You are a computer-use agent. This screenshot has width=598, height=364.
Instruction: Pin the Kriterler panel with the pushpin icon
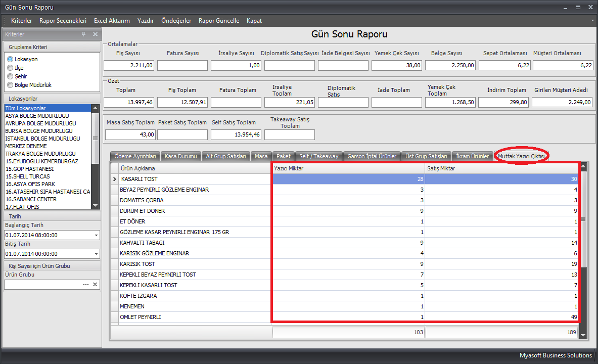[84, 34]
